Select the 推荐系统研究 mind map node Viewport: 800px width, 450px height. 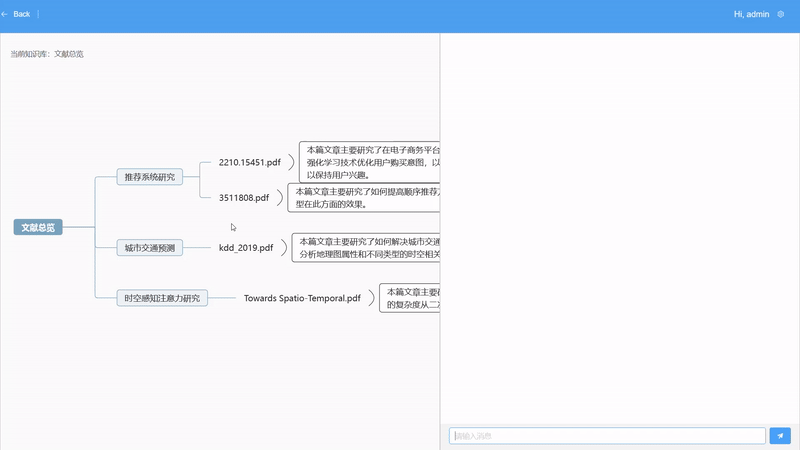click(x=149, y=177)
